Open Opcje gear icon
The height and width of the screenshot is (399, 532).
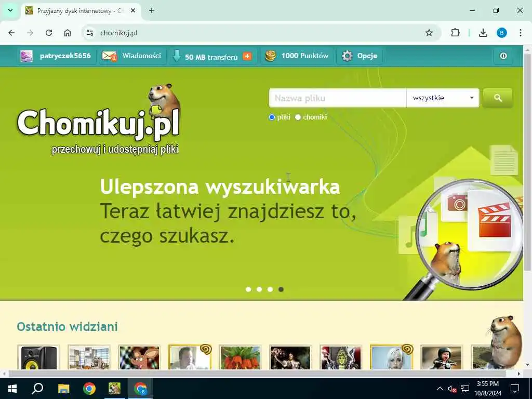(347, 56)
